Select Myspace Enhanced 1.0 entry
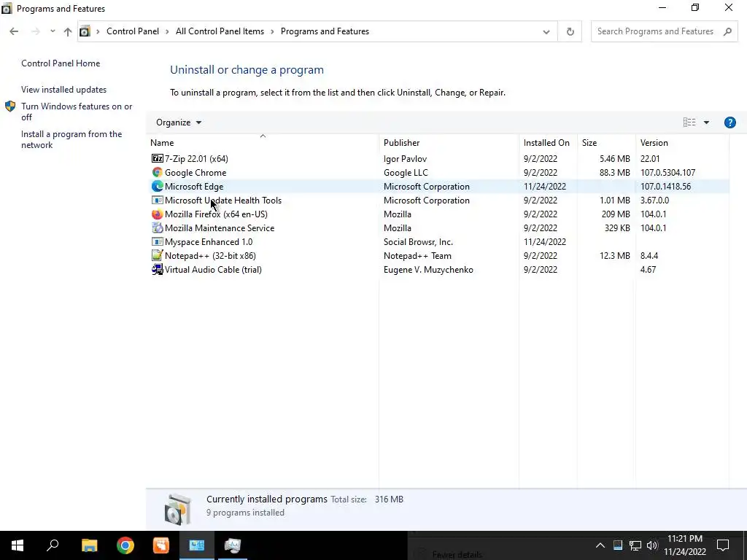The width and height of the screenshot is (747, 560). pyautogui.click(x=209, y=241)
